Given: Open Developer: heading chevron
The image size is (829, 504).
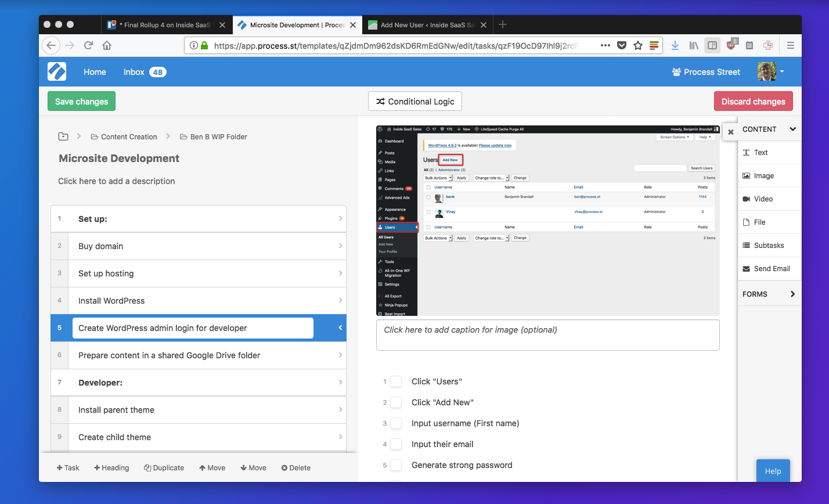Looking at the screenshot, I should (x=340, y=383).
